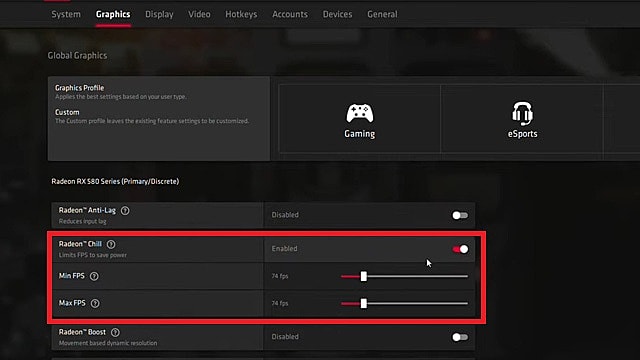The image size is (640, 360).
Task: Click the Gaming profile label
Action: tap(360, 133)
